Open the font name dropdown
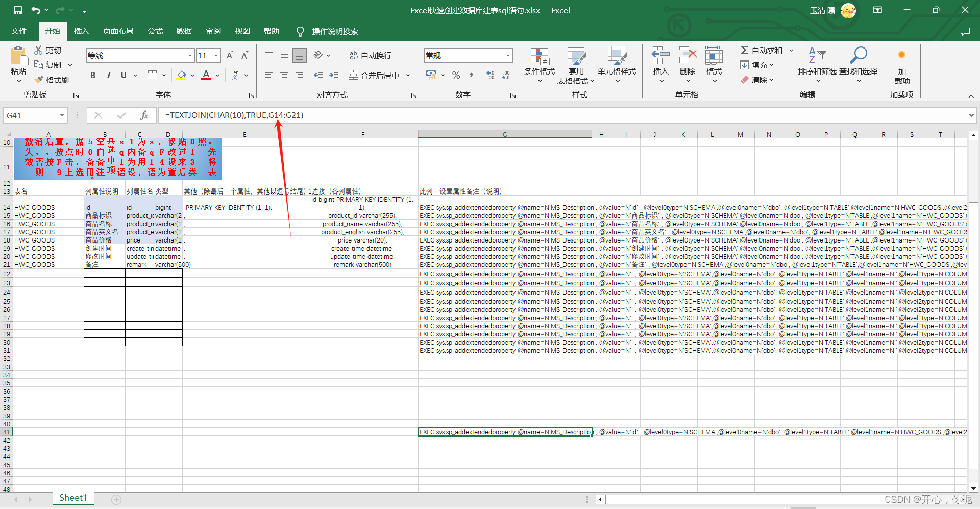Screen dimensions: 980x509 [190, 55]
